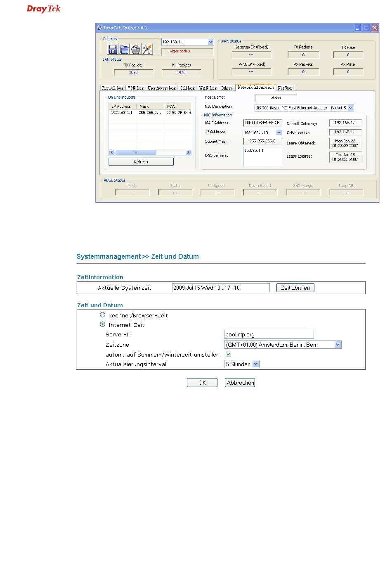
Task: Click the Lease Obtained field
Action: [345, 143]
